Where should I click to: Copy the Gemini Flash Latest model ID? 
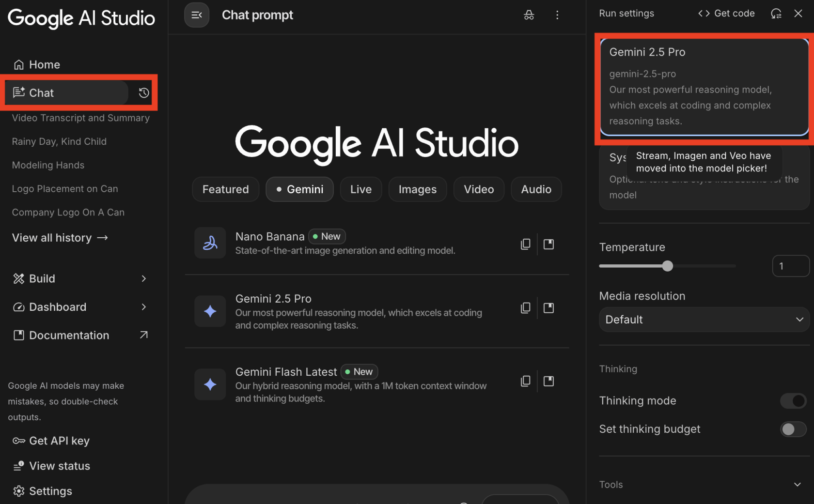(x=525, y=381)
